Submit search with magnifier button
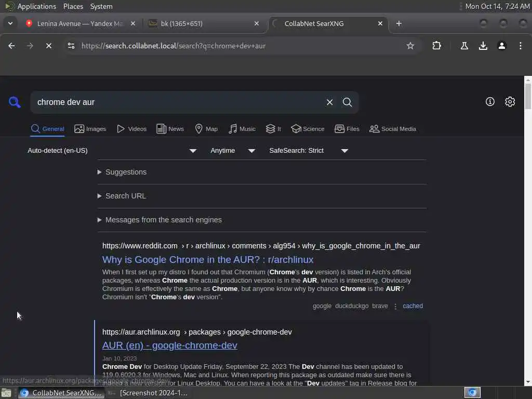Viewport: 532px width, 399px height. tap(347, 102)
